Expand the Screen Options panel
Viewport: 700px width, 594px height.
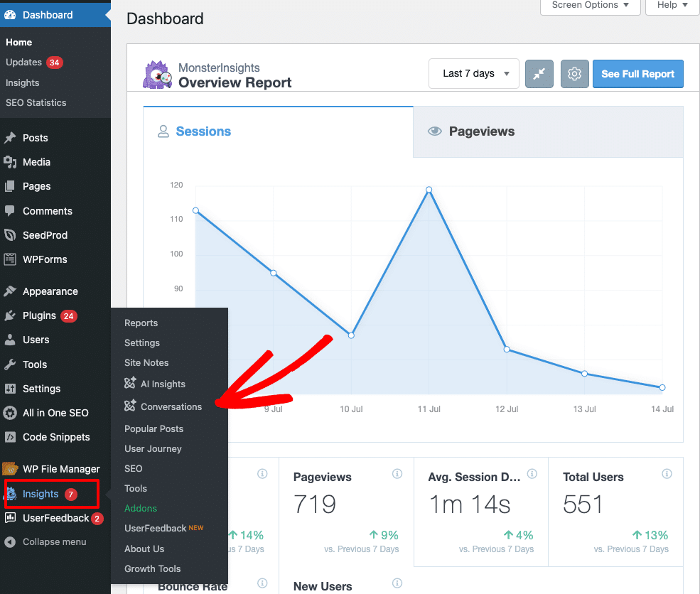click(590, 5)
